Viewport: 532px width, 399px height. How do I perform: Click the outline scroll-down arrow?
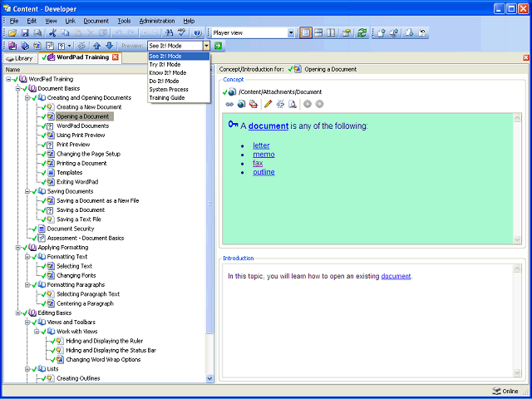(209, 378)
